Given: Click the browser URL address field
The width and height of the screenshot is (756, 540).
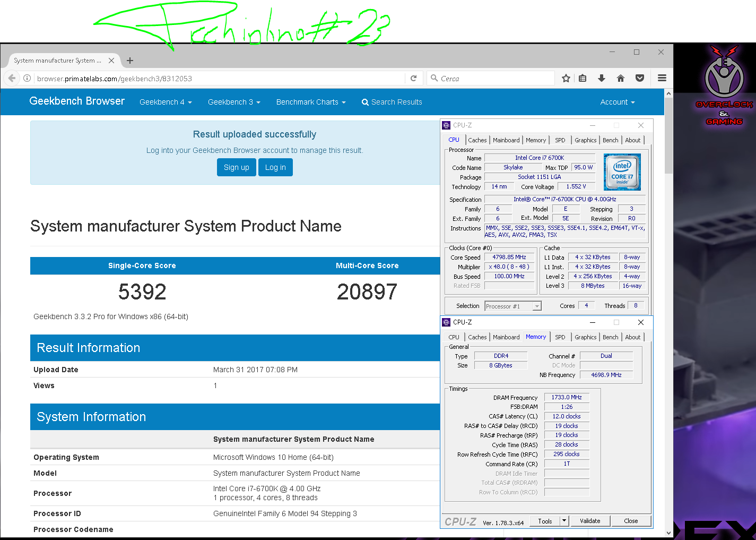Looking at the screenshot, I should click(x=219, y=78).
